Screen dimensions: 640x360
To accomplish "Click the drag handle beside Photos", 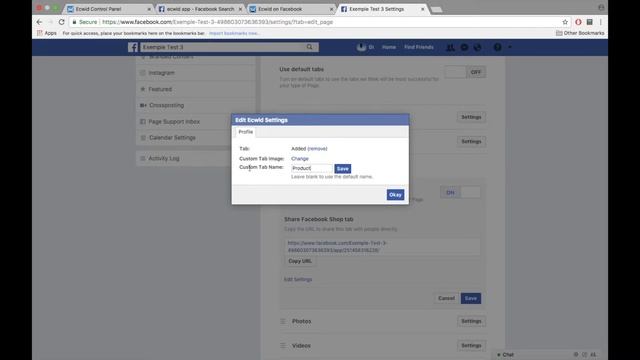I will click(x=283, y=321).
